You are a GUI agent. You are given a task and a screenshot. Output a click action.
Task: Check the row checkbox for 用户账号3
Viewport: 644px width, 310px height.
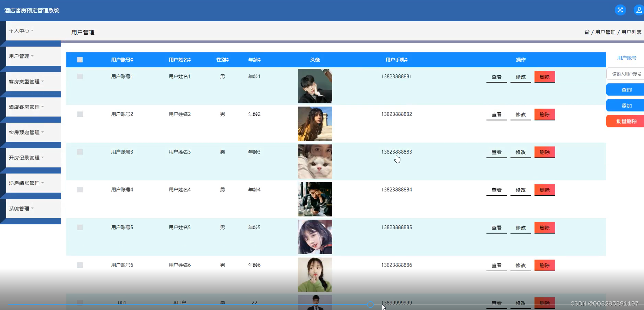click(x=80, y=152)
